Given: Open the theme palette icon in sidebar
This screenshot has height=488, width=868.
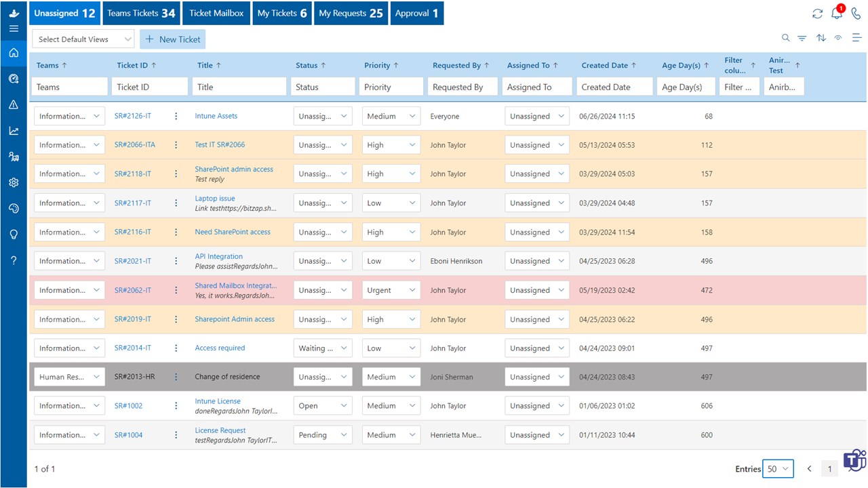Looking at the screenshot, I should pyautogui.click(x=14, y=208).
